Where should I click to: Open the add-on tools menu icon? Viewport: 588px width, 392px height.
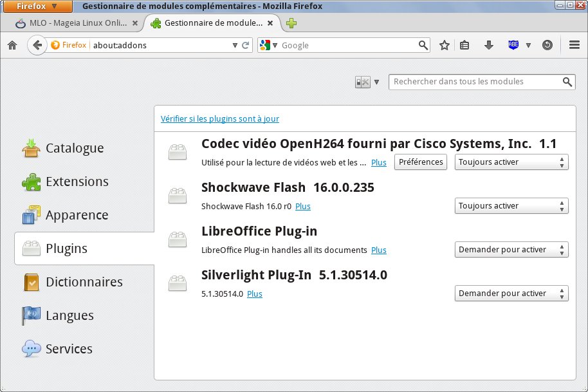367,82
